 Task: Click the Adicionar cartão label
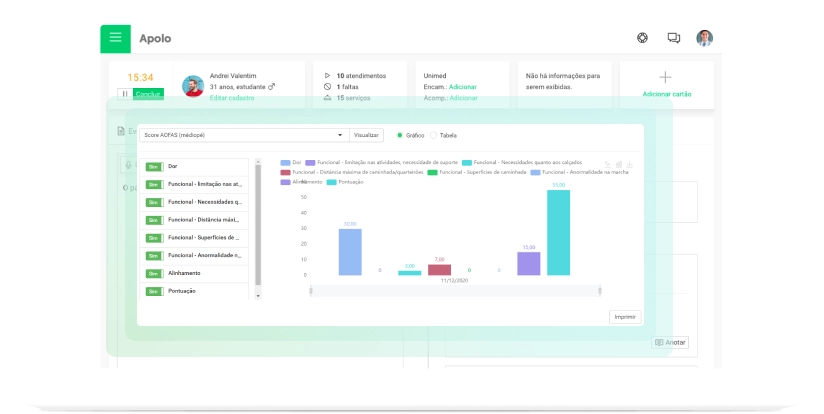pyautogui.click(x=667, y=94)
